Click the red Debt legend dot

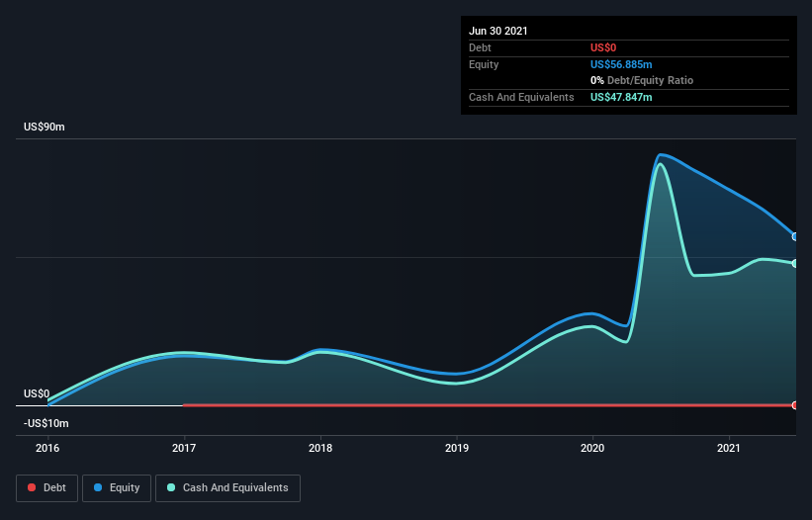32,487
